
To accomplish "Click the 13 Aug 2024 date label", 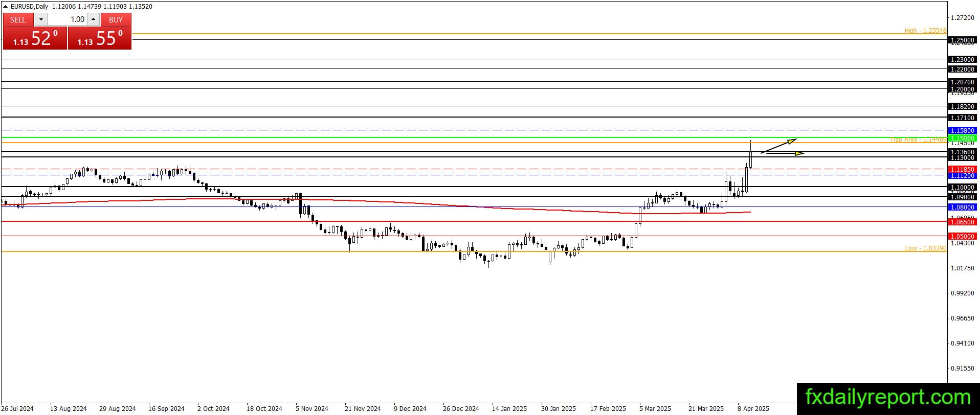I will pyautogui.click(x=69, y=408).
